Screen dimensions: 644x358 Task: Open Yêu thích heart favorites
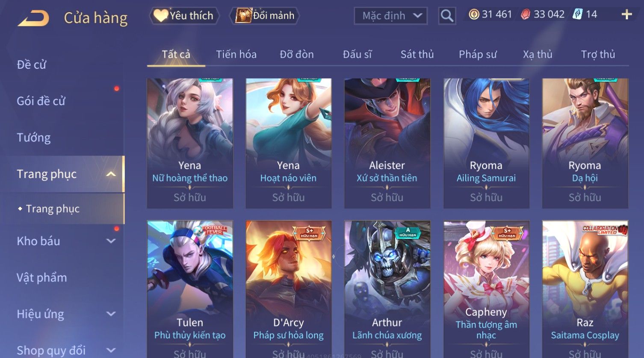point(184,16)
